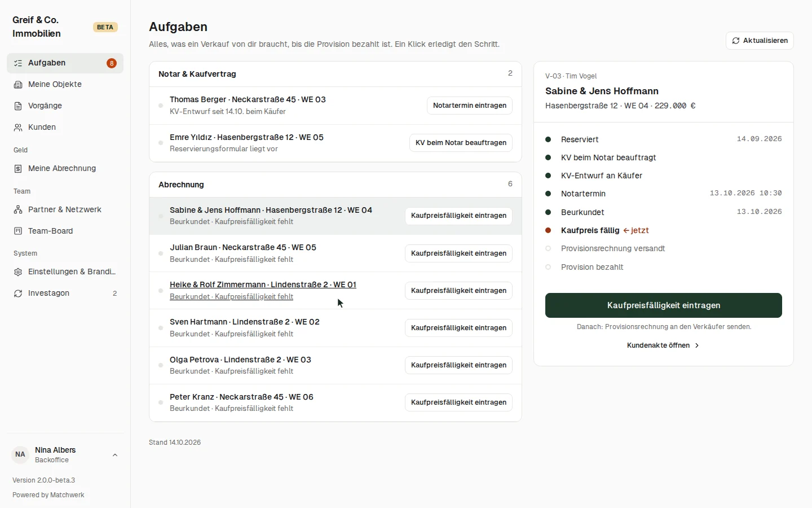Select the Thomas Berger Neckarstraße 45 task

[x=336, y=106]
